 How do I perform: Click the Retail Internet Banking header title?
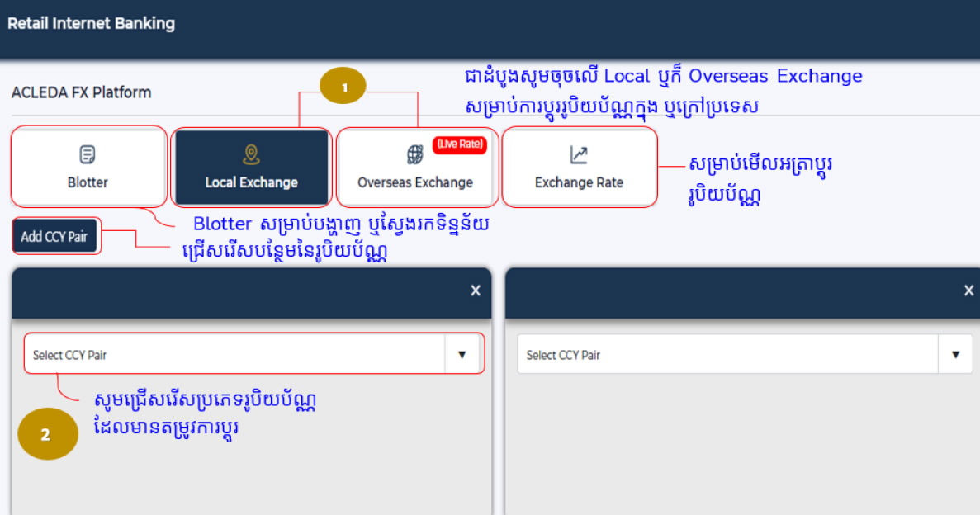[91, 23]
